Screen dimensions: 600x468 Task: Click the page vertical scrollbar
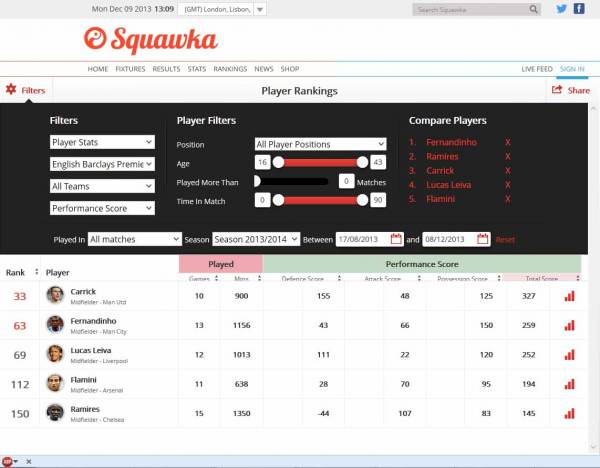pos(593,278)
